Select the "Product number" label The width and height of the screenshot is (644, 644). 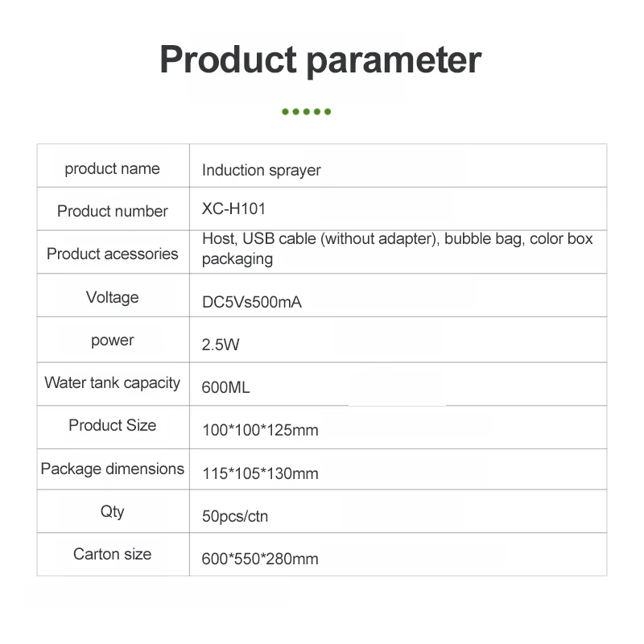point(112,211)
